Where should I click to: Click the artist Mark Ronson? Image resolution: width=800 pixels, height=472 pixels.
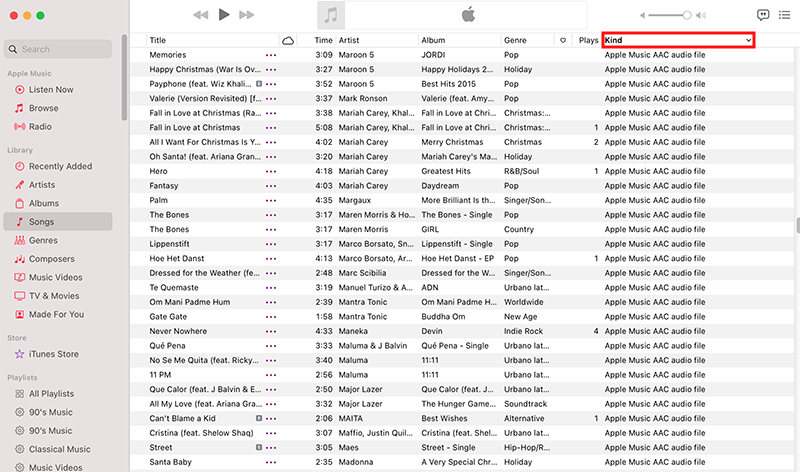pyautogui.click(x=363, y=98)
